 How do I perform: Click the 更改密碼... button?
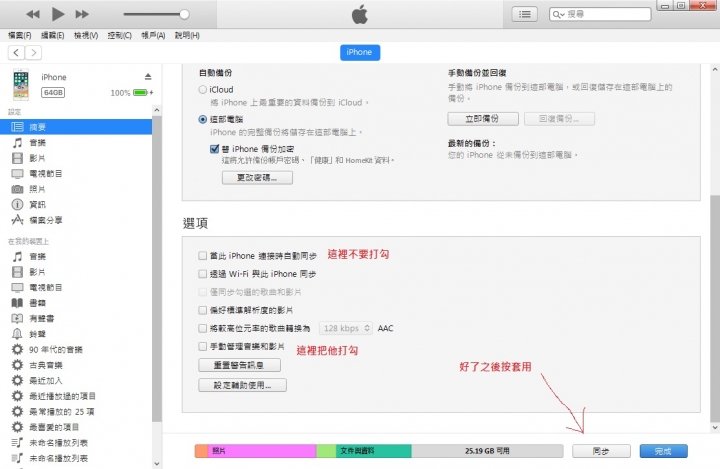point(257,178)
